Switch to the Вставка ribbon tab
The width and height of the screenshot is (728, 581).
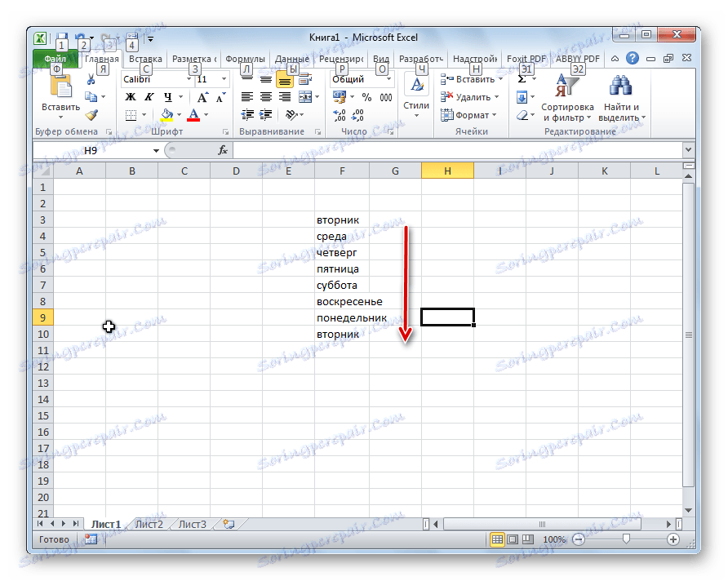point(145,58)
